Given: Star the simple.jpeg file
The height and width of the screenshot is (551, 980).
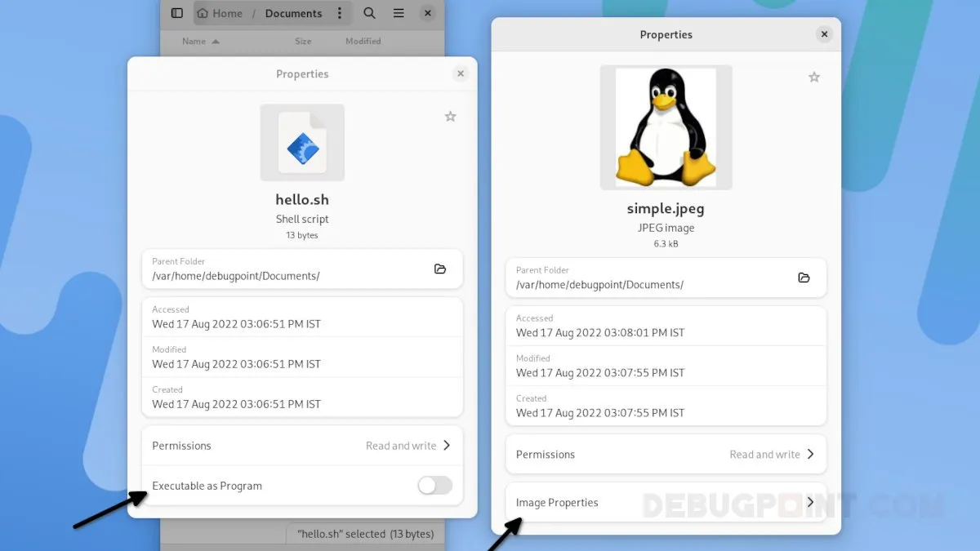Looking at the screenshot, I should pos(813,77).
